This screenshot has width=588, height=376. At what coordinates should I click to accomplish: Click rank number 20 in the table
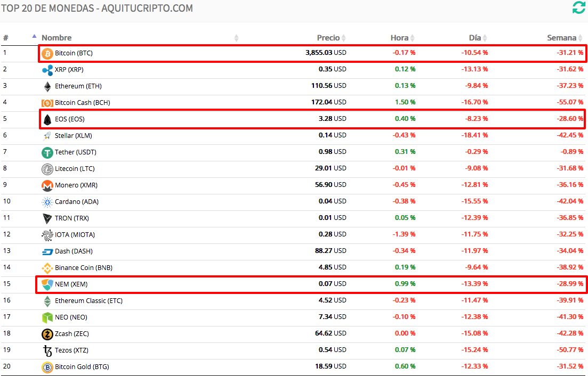(x=7, y=366)
